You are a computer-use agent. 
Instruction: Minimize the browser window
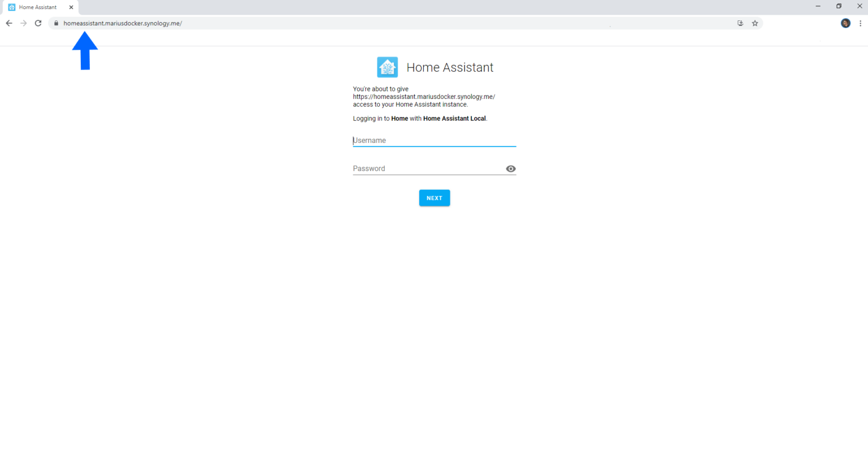[818, 6]
